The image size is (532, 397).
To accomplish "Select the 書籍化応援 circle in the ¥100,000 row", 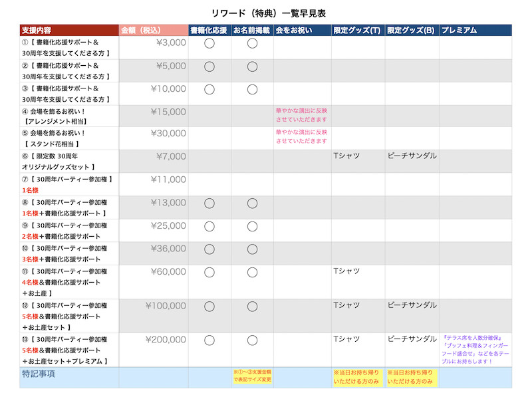I will pyautogui.click(x=209, y=307).
